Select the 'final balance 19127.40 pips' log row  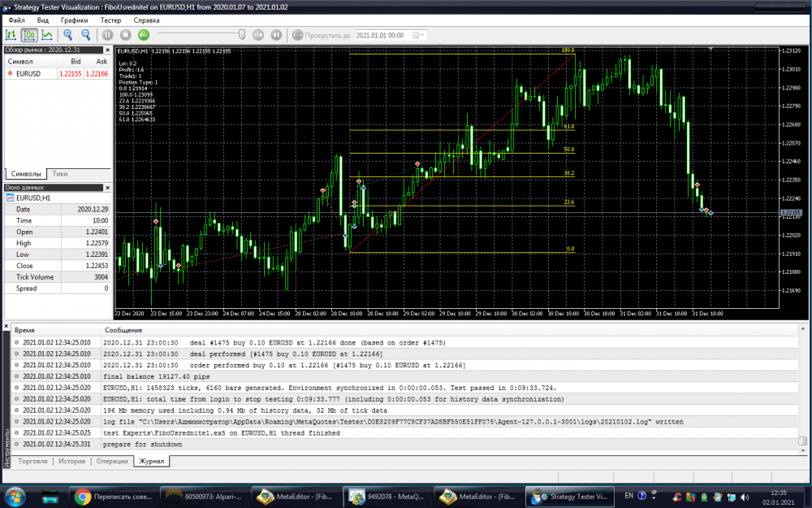[x=404, y=377]
